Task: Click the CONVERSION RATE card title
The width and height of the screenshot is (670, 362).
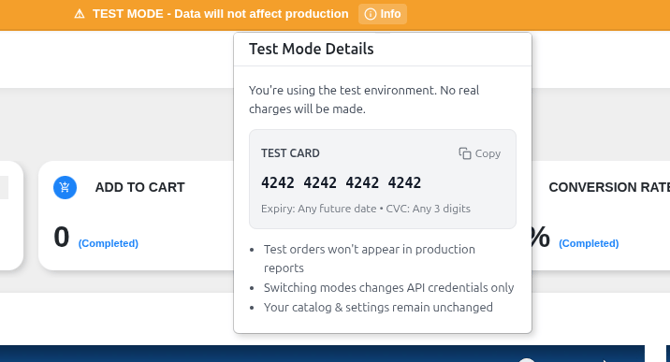Action: [609, 187]
